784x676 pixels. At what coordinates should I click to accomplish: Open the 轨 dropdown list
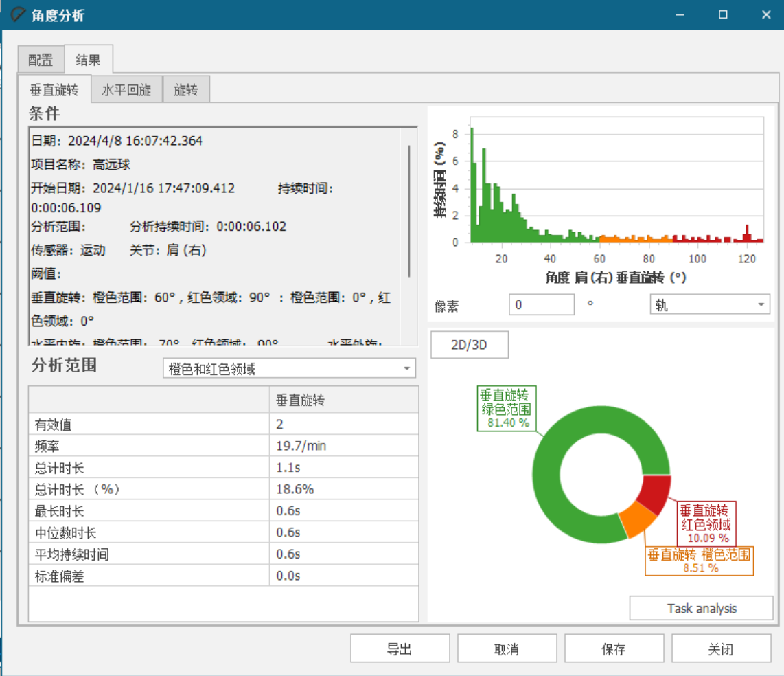point(709,305)
